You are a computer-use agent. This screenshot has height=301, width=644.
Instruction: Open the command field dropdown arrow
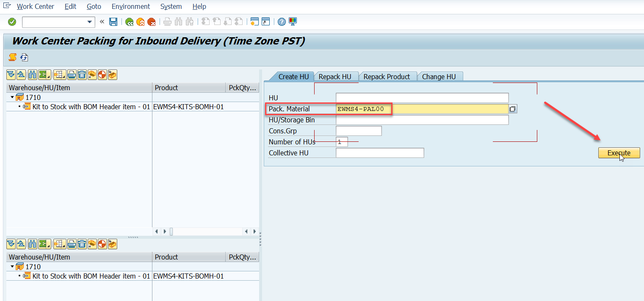(90, 22)
